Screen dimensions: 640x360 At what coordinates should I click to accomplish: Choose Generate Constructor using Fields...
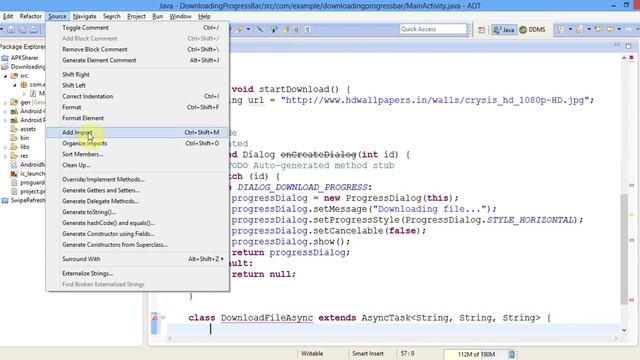[x=138, y=234]
